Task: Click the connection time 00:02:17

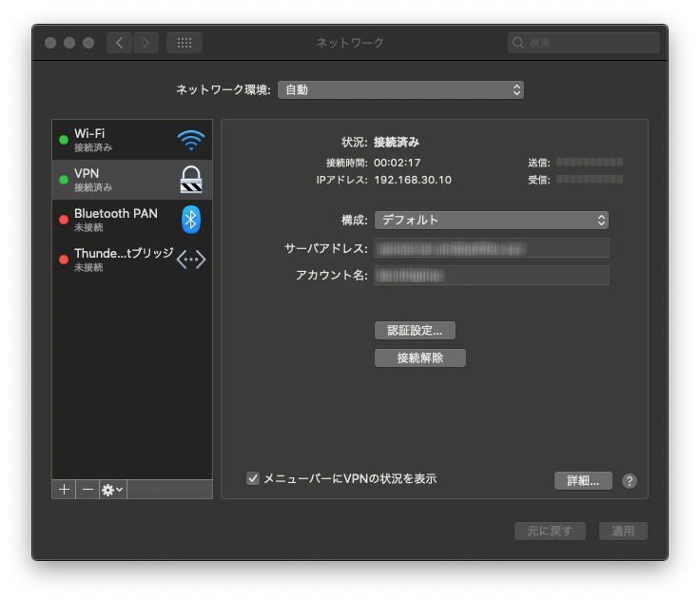Action: (398, 163)
